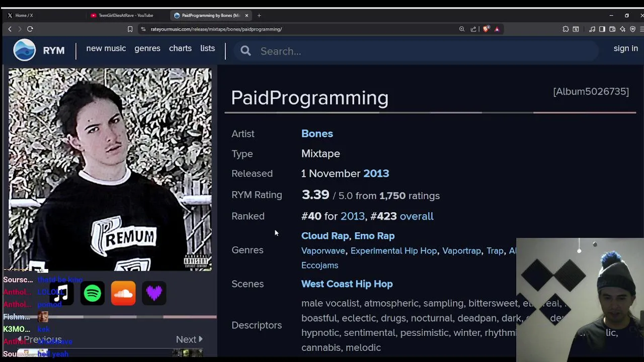
Task: Open the Vaportrap genre link
Action: tap(461, 251)
